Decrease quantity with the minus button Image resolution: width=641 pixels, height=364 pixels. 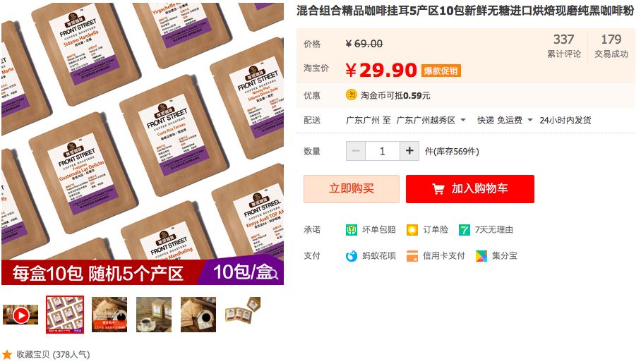point(356,151)
